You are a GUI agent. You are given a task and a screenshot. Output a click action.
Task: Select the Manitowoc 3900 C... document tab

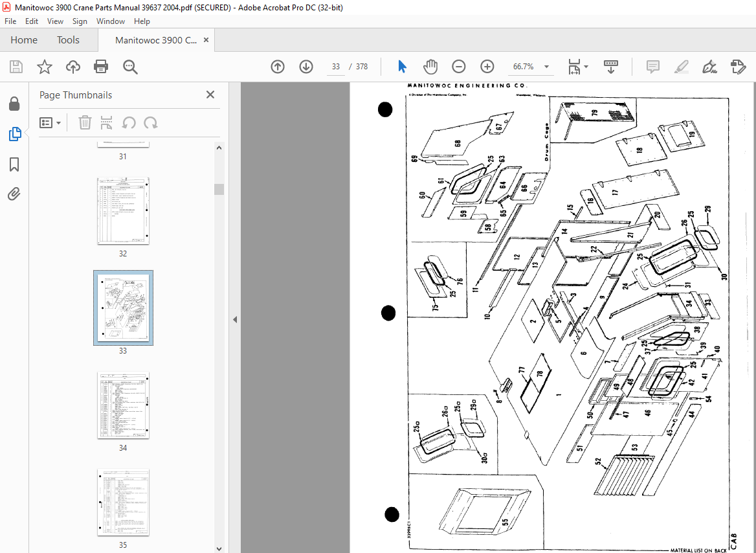click(x=156, y=40)
